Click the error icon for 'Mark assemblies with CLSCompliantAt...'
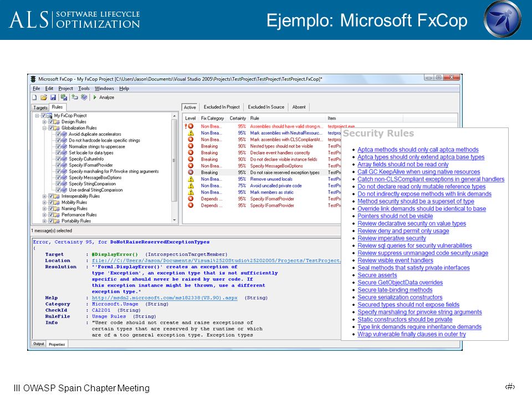The width and height of the screenshot is (532, 399). click(191, 140)
